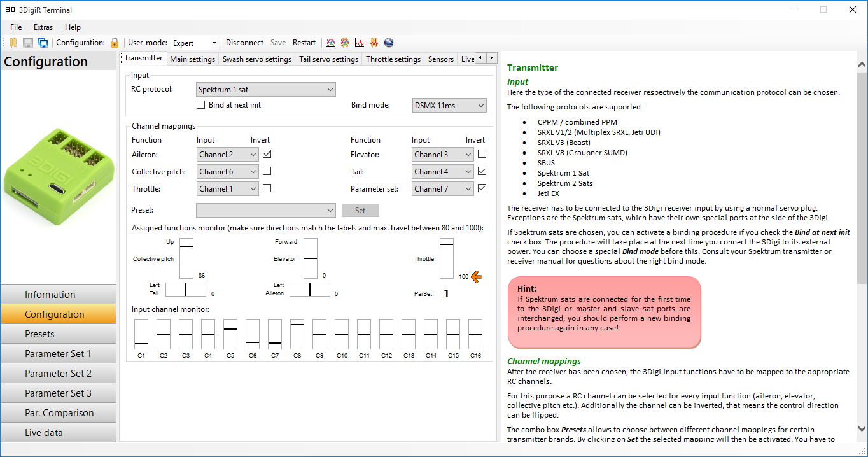The width and height of the screenshot is (868, 457).
Task: Open the Presets sidebar section
Action: pyautogui.click(x=59, y=334)
